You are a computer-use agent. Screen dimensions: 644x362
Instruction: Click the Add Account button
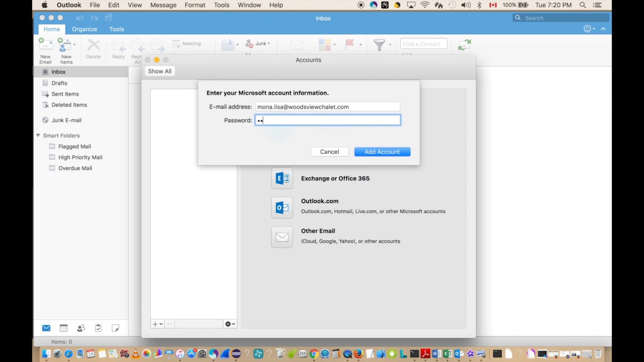(382, 152)
